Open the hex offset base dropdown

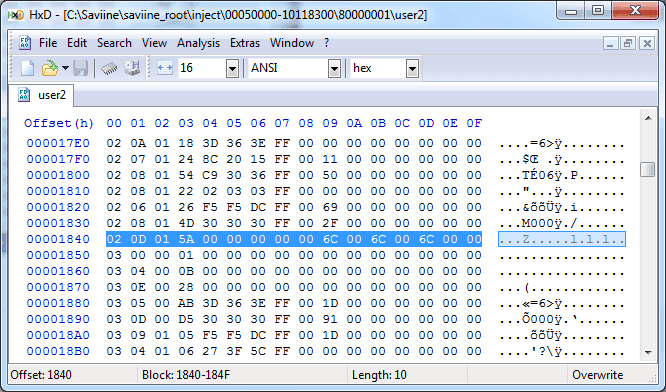point(412,68)
